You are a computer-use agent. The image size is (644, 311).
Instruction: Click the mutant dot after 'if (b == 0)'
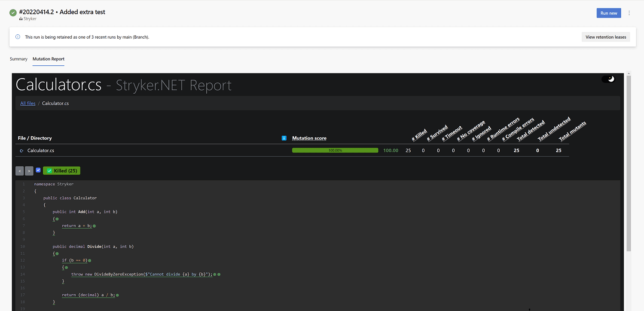89,260
